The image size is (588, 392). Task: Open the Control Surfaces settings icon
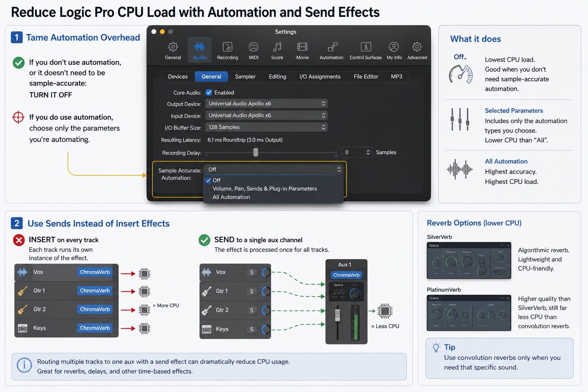[x=366, y=47]
